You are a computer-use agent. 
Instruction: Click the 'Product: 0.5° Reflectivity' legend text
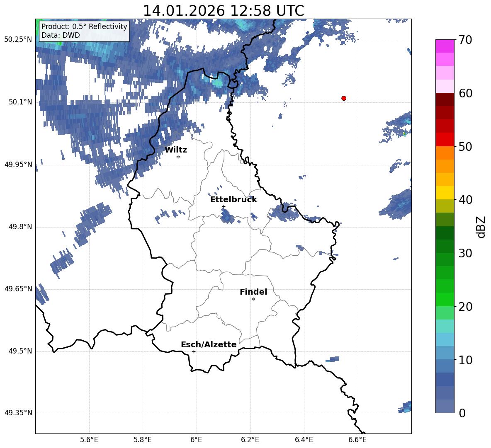click(x=84, y=26)
